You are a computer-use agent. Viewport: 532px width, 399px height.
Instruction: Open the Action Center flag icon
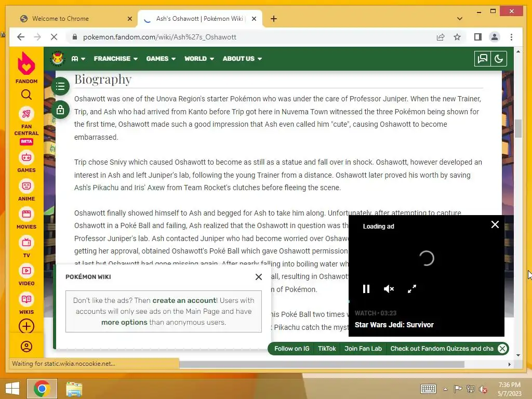pyautogui.click(x=458, y=389)
